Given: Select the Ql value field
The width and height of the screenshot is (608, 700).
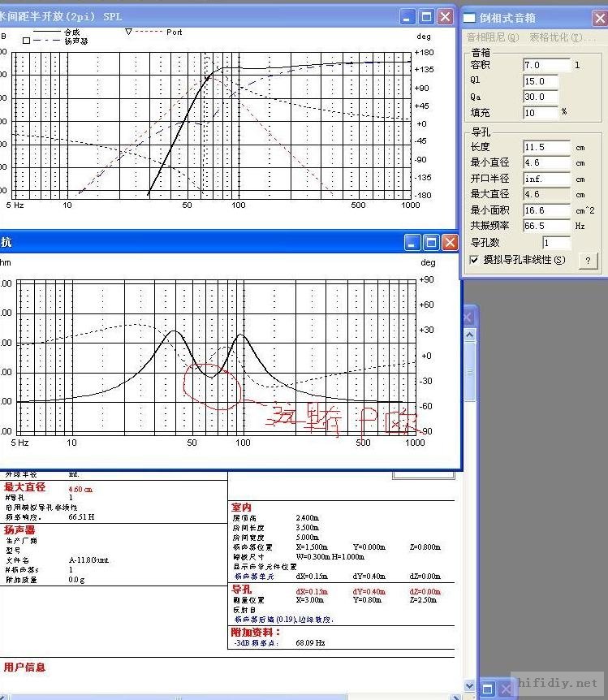Looking at the screenshot, I should click(x=540, y=81).
